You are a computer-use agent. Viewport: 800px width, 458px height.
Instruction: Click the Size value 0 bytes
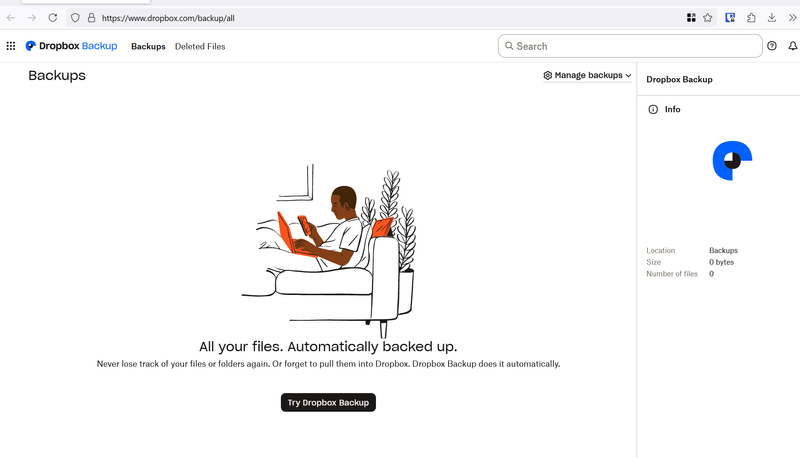click(x=721, y=262)
